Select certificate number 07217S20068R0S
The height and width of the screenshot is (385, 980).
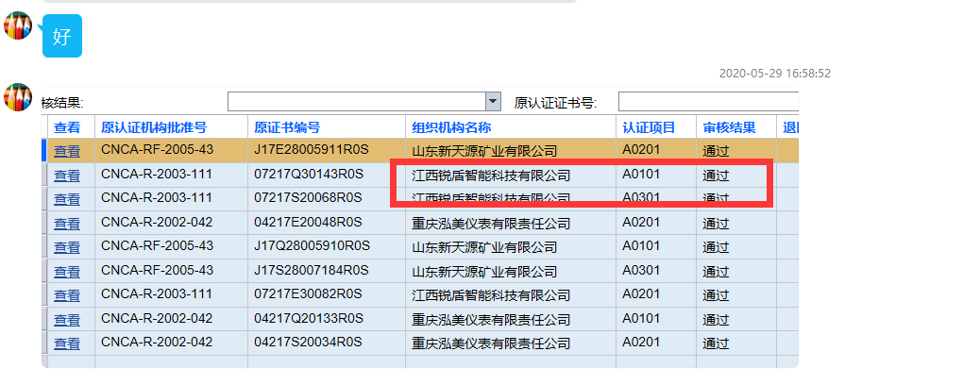coord(308,197)
